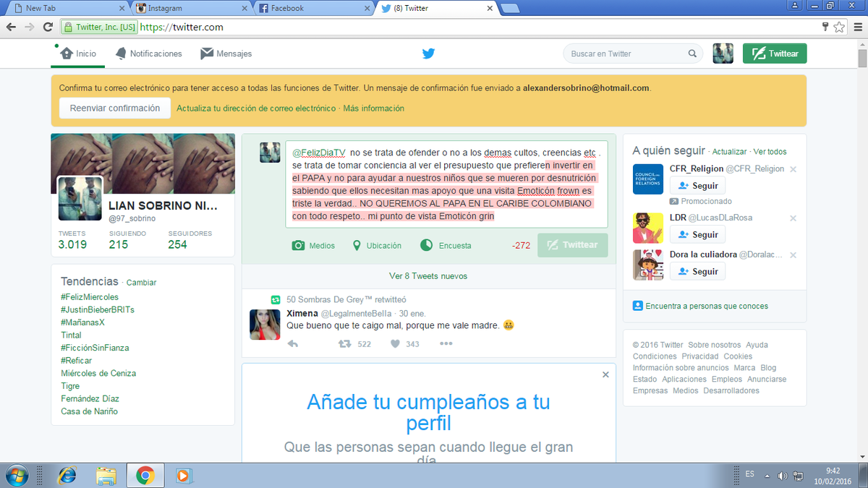Open Internet Explorer from taskbar
Screen dimensions: 868x488
pos(67,475)
